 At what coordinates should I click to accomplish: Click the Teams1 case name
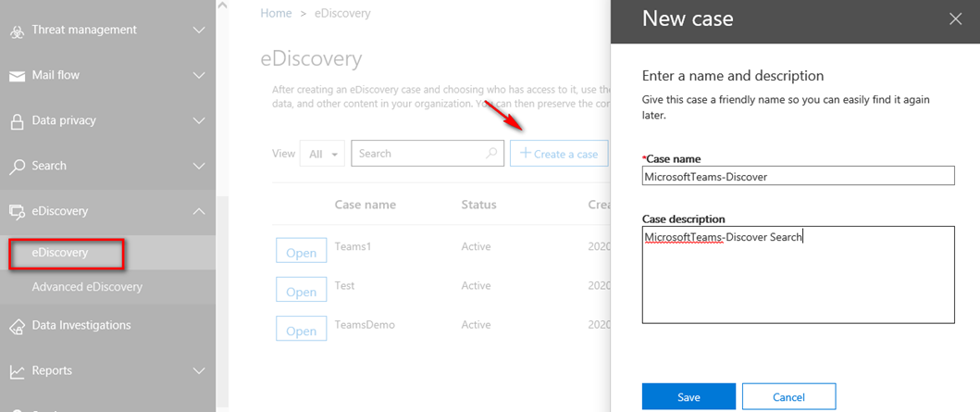pos(354,246)
